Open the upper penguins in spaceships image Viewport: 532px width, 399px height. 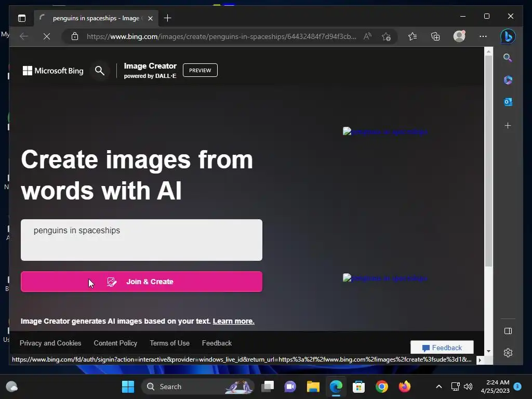pos(385,131)
